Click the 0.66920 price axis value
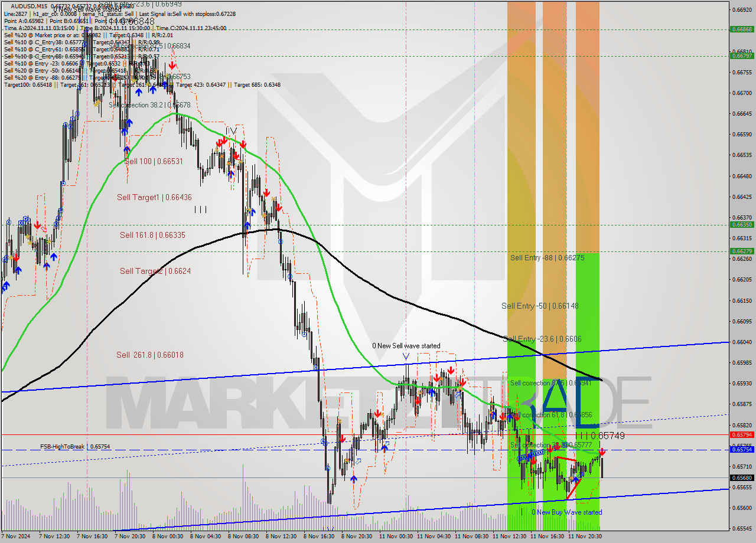The height and width of the screenshot is (543, 756). click(741, 10)
